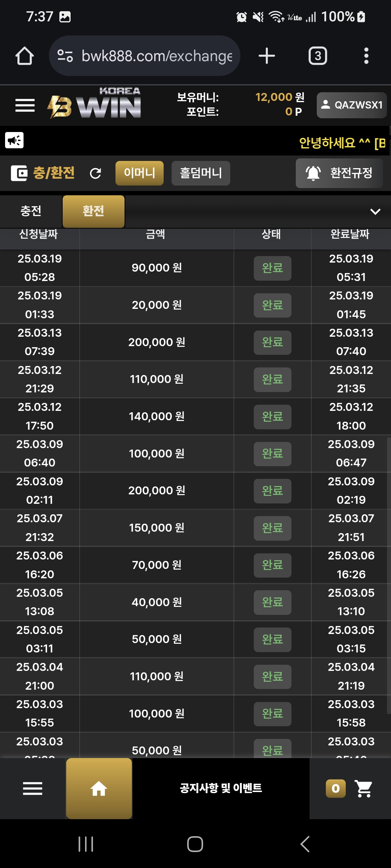Open a new browser tab with plus icon
Screen dimensions: 391x868
click(x=267, y=56)
